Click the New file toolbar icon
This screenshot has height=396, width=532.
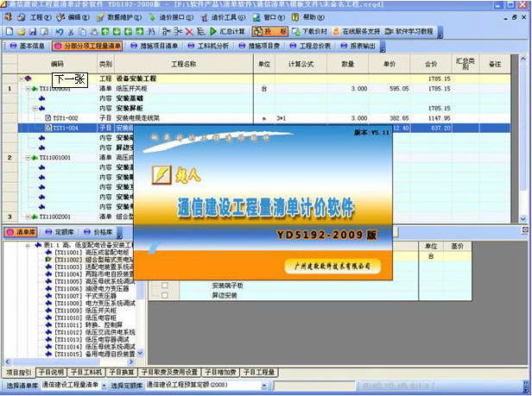coord(9,32)
